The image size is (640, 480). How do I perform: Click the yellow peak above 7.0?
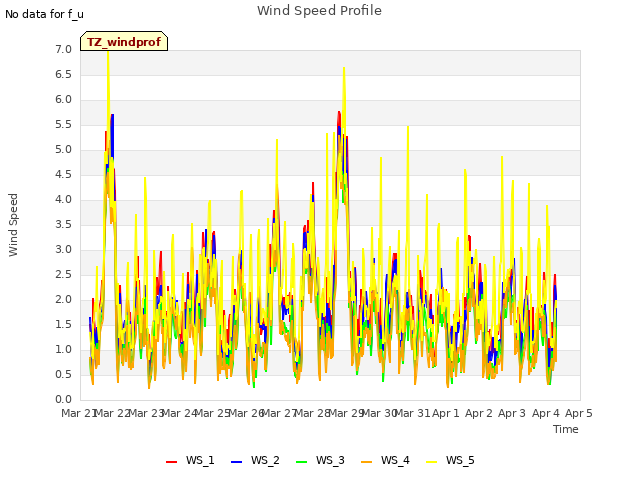[x=108, y=53]
